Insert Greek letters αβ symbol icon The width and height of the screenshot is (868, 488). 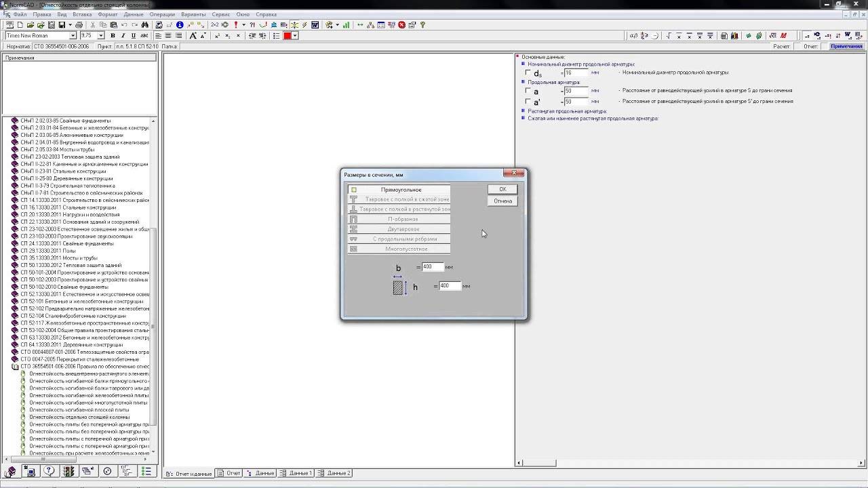click(x=633, y=35)
